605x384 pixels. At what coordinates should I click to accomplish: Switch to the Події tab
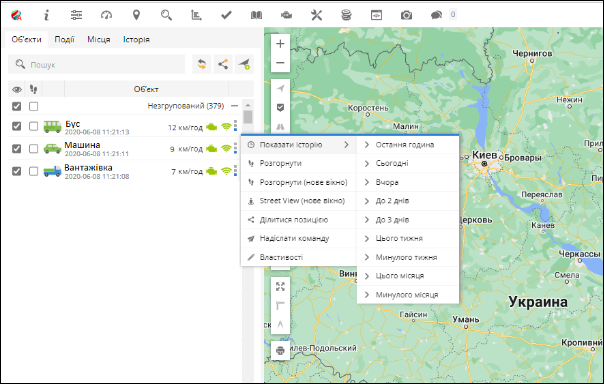pos(64,39)
